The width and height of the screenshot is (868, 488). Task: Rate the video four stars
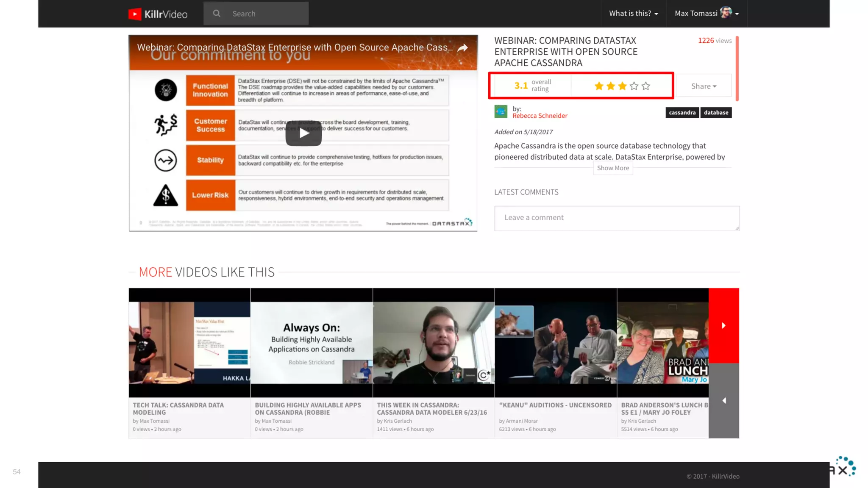(634, 86)
